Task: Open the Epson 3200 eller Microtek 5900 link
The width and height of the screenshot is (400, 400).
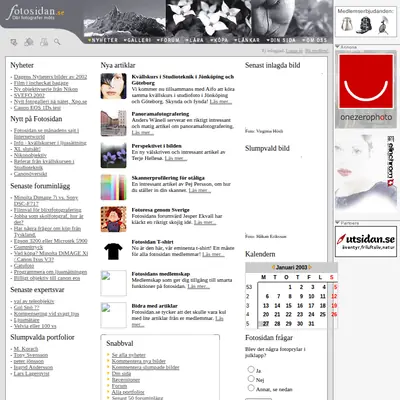Action: pyautogui.click(x=51, y=241)
